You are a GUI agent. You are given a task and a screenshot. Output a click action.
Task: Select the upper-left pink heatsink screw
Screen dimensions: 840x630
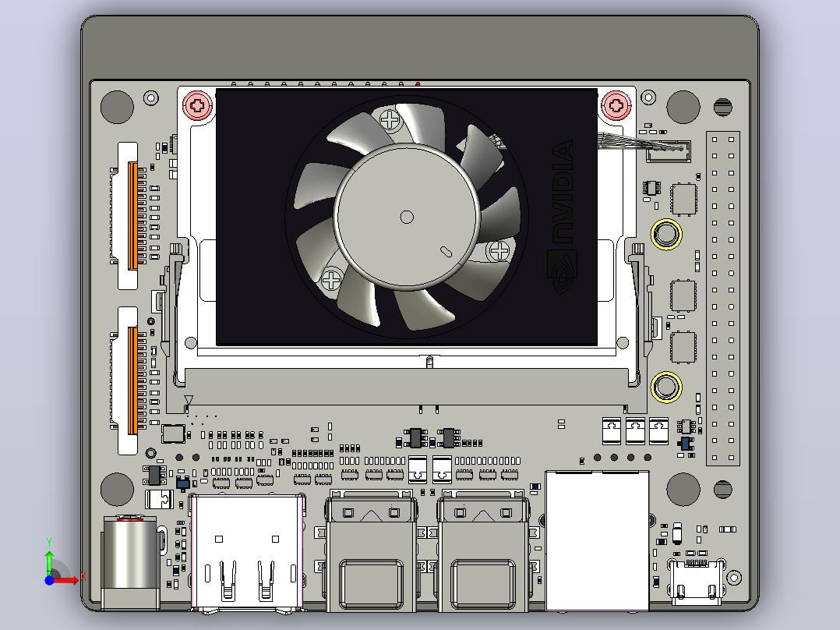click(198, 104)
